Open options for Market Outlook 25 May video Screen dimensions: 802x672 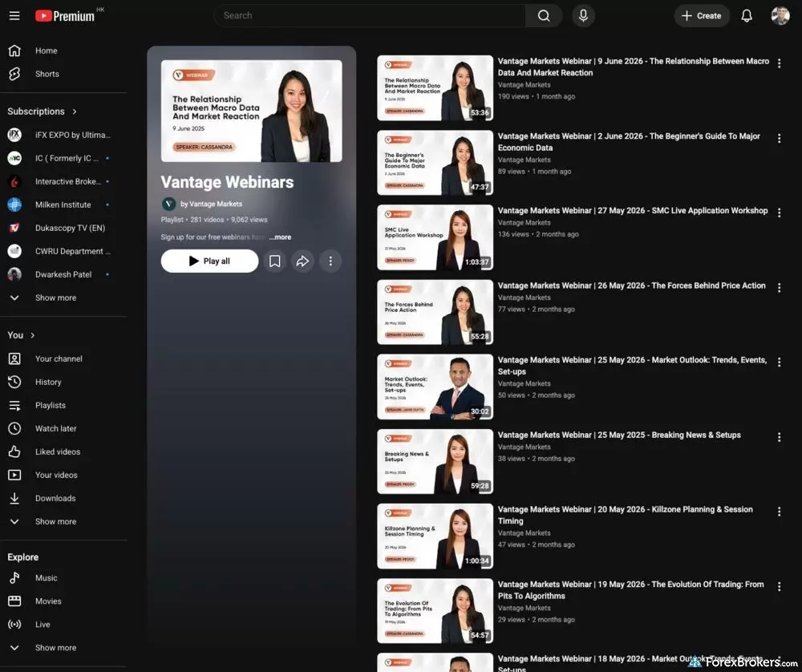779,362
